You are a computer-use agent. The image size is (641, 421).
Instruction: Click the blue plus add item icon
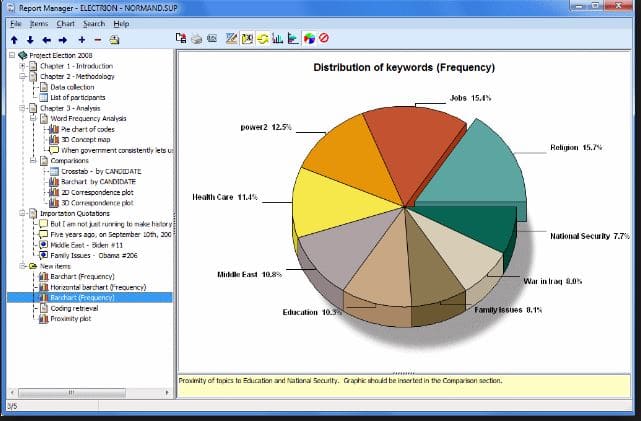click(x=82, y=40)
